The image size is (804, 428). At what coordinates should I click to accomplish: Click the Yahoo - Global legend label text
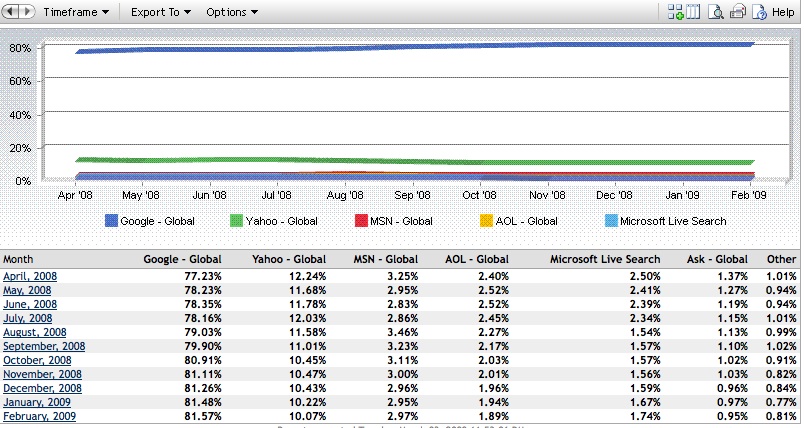coord(282,221)
